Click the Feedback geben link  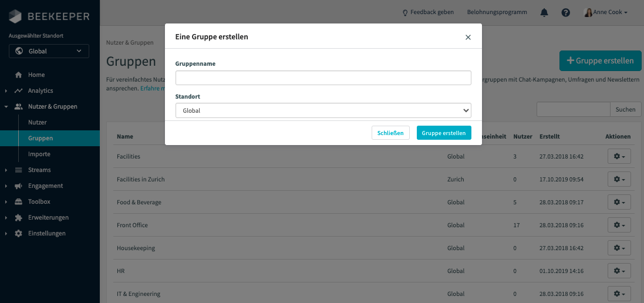(427, 12)
